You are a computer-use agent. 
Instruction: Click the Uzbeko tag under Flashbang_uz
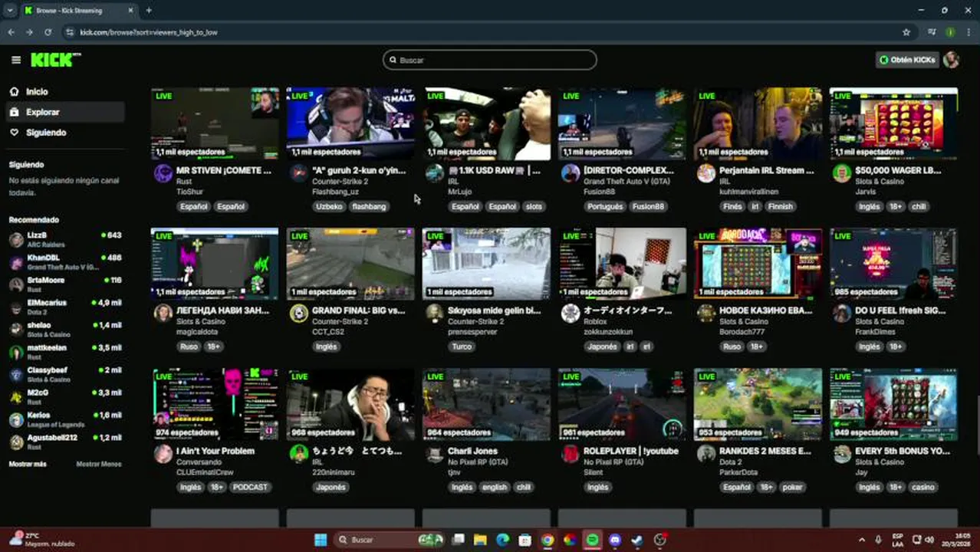(328, 206)
